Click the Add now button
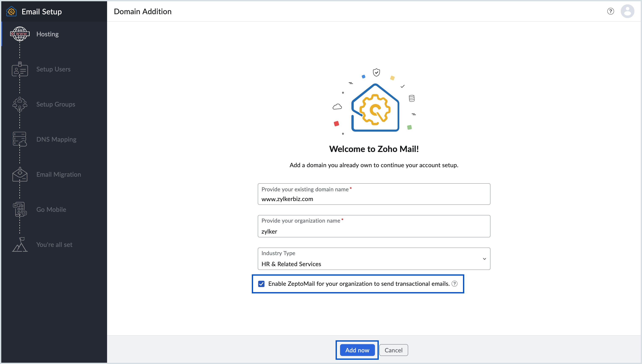 pos(357,350)
